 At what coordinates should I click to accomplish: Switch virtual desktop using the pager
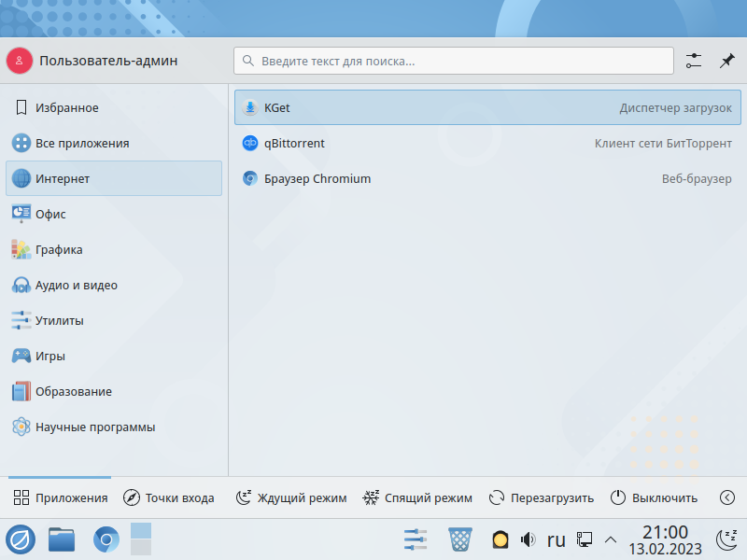coord(141,539)
